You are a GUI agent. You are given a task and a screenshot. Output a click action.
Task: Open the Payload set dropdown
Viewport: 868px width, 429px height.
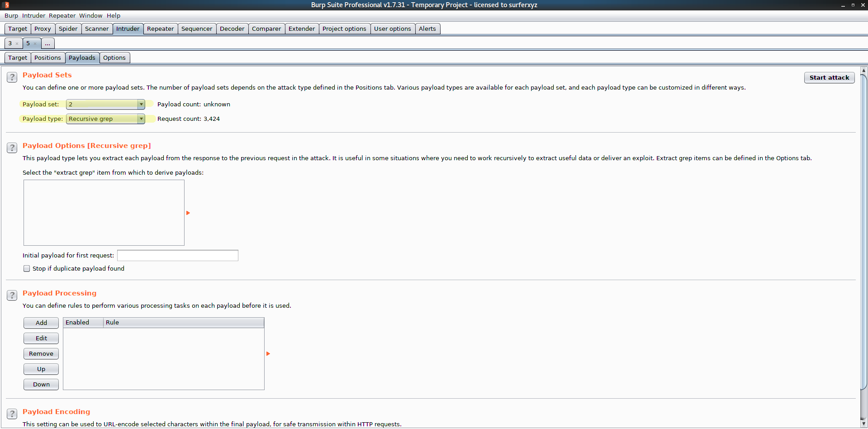105,105
